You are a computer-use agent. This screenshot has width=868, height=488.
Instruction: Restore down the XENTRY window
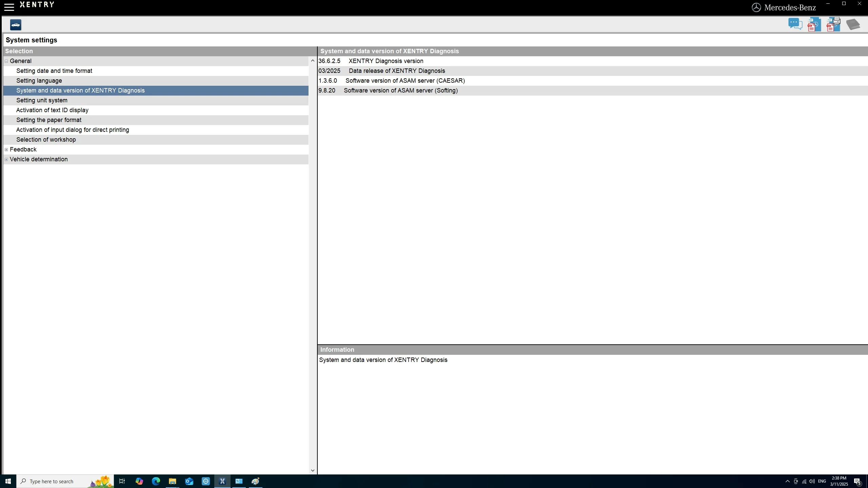(x=844, y=4)
